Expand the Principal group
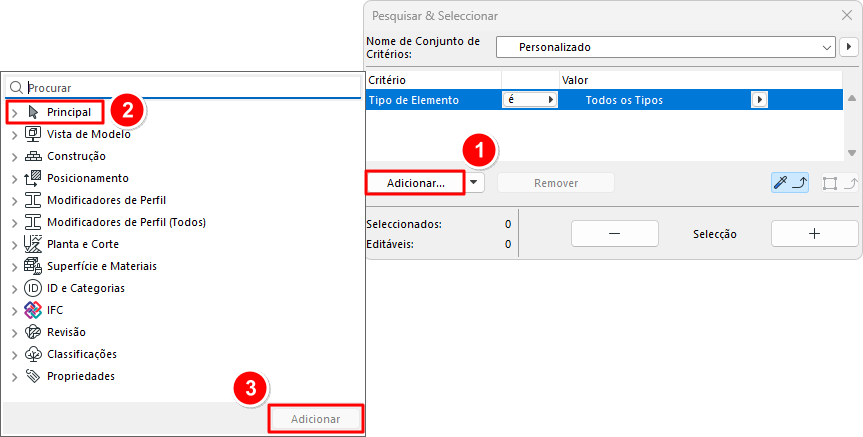 coord(15,113)
